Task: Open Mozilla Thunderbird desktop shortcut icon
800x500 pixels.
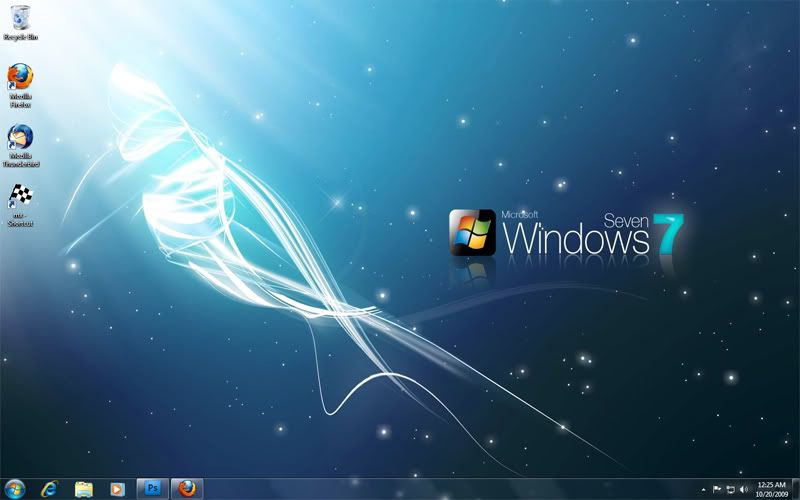Action: coord(20,137)
